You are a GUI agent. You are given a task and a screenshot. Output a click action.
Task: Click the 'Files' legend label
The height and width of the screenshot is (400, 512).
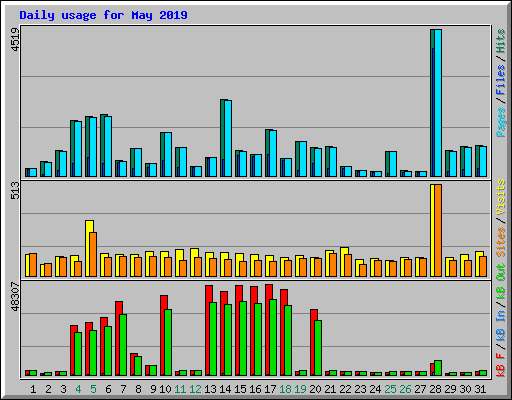click(501, 79)
